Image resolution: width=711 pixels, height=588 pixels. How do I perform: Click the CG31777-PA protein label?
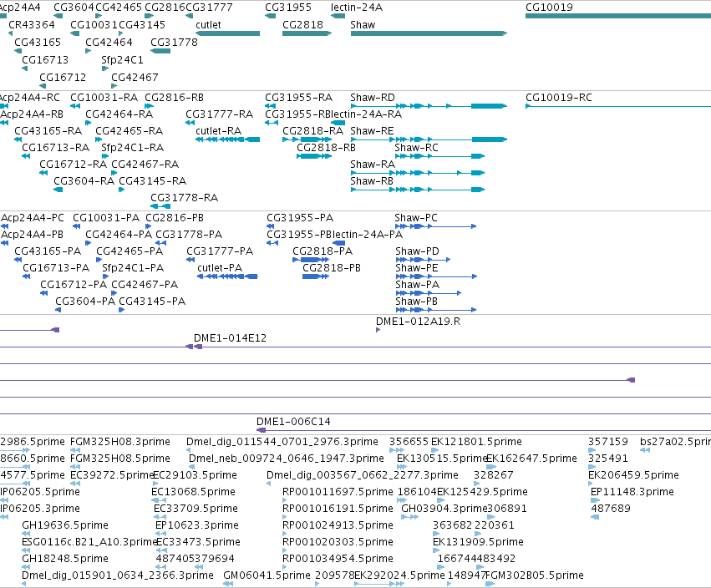coord(220,251)
